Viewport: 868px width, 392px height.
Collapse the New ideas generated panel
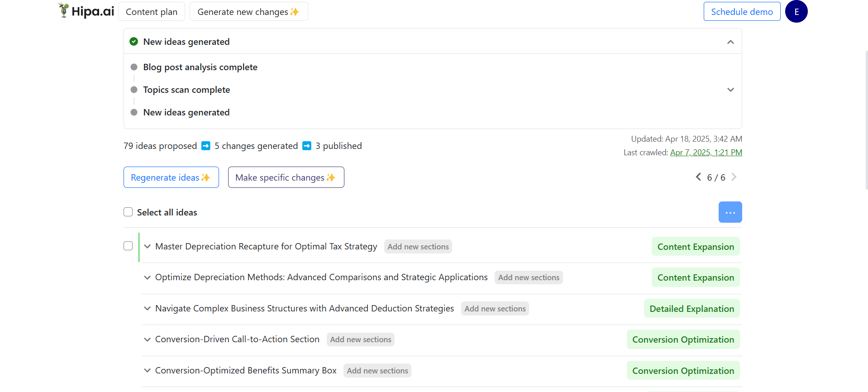click(730, 42)
